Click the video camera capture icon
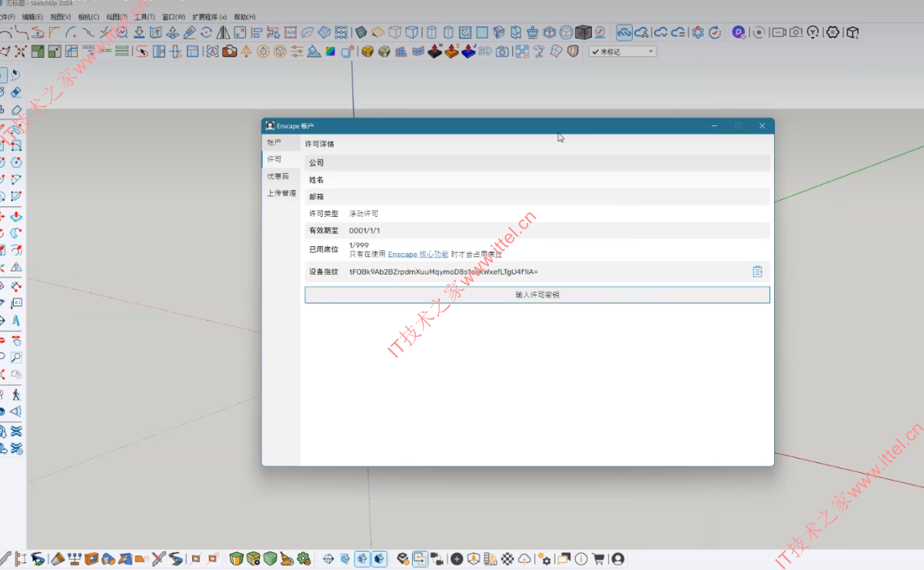 tap(779, 32)
